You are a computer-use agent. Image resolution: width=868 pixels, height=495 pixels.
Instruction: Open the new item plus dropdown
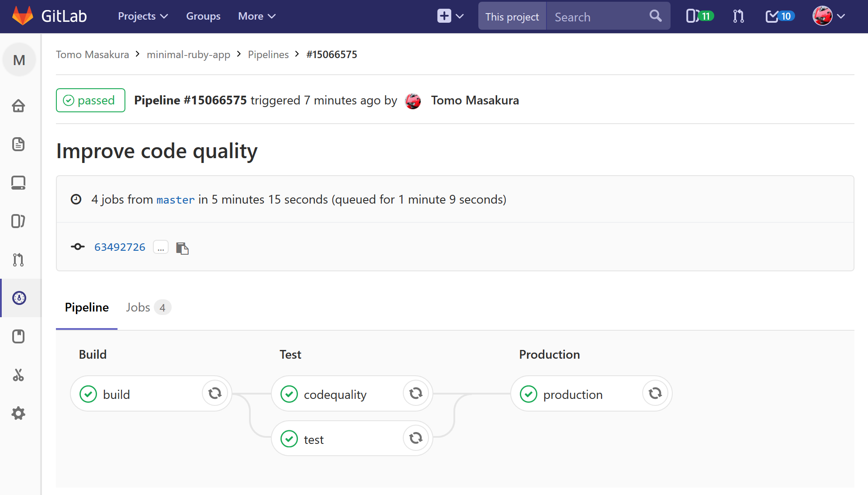pyautogui.click(x=450, y=17)
